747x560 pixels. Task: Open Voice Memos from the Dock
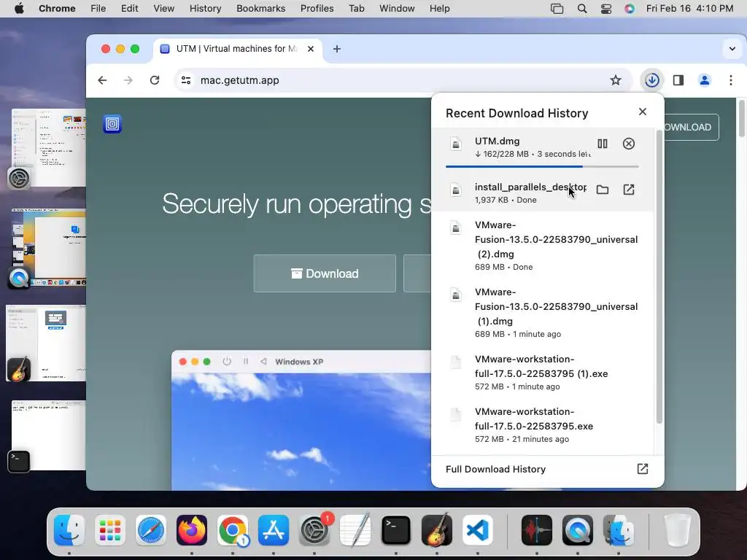(537, 530)
